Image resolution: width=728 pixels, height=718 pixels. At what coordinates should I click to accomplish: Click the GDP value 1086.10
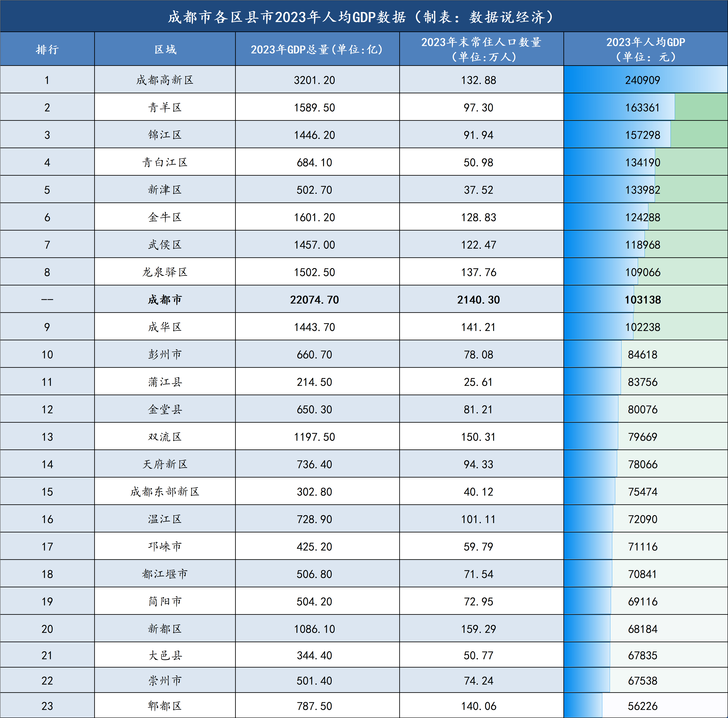pos(314,630)
